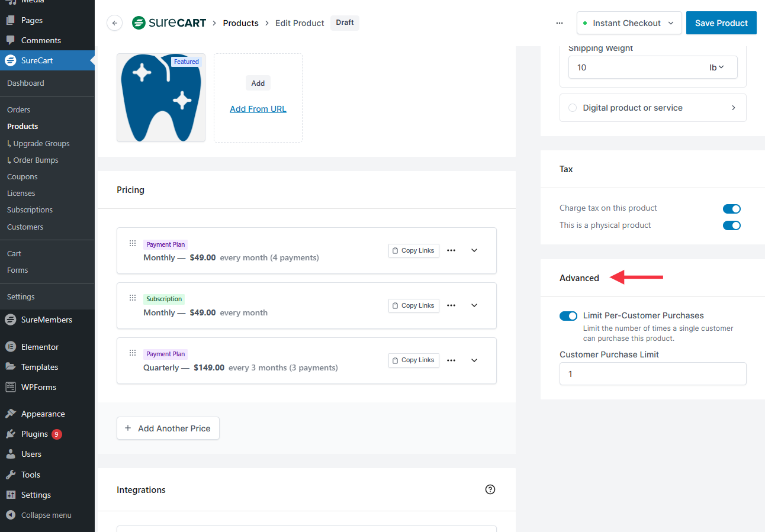Viewport: 765px width, 532px height.
Task: Click the Customer Purchase Limit field
Action: (652, 374)
